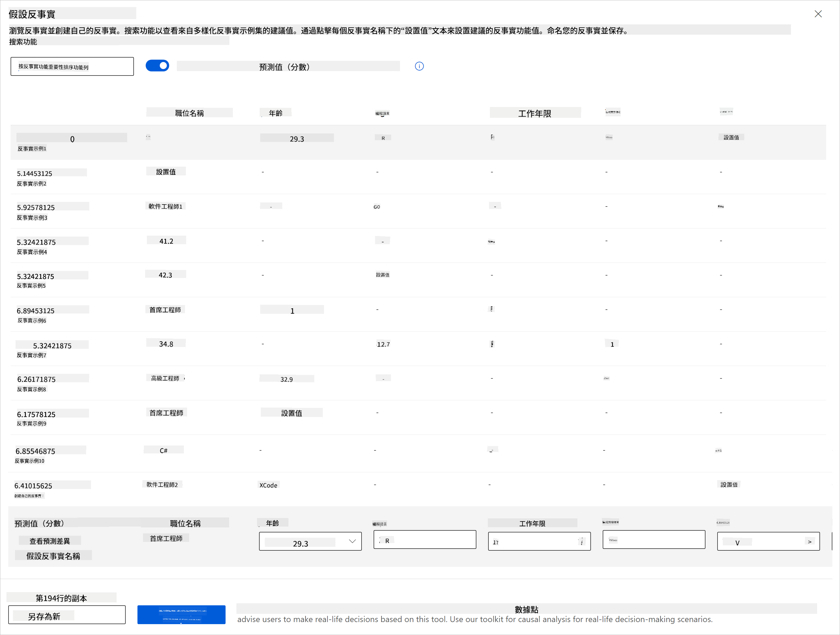The image size is (840, 635).
Task: Open the 年齡 dropdown showing 29.3
Action: click(x=310, y=542)
